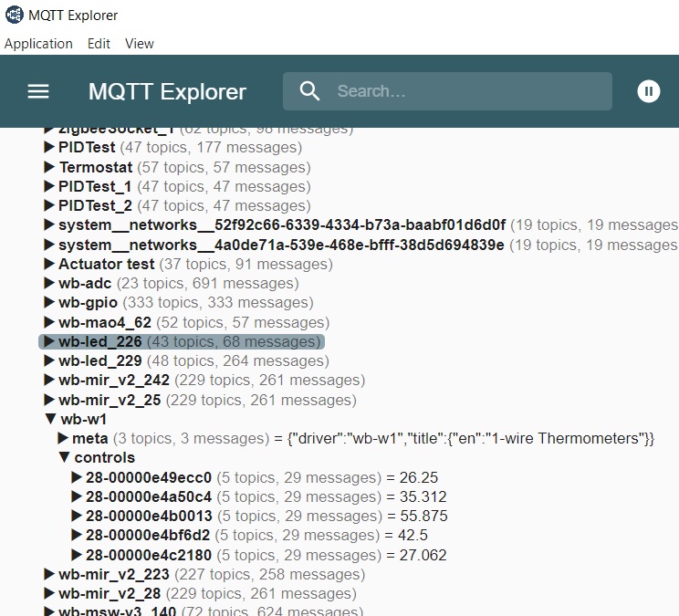The image size is (679, 616).
Task: Expand sensor 28-00000e4a50c4 arrow
Action: click(x=77, y=496)
